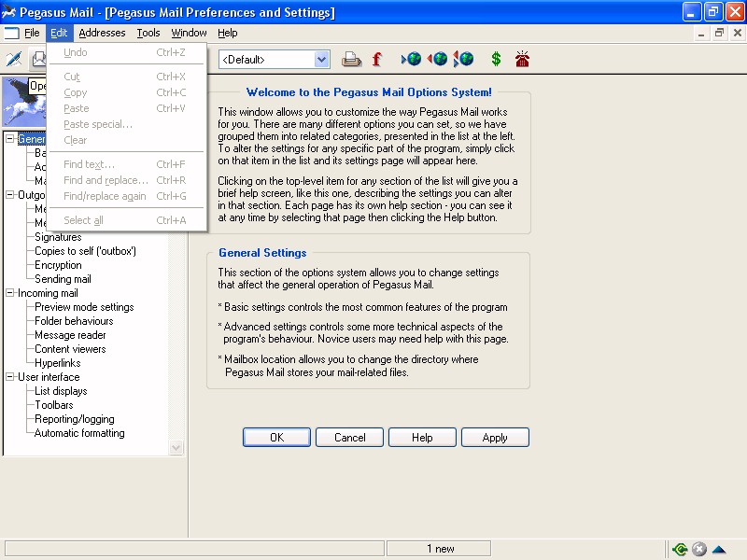Click the document icon left of File menu

pyautogui.click(x=11, y=33)
